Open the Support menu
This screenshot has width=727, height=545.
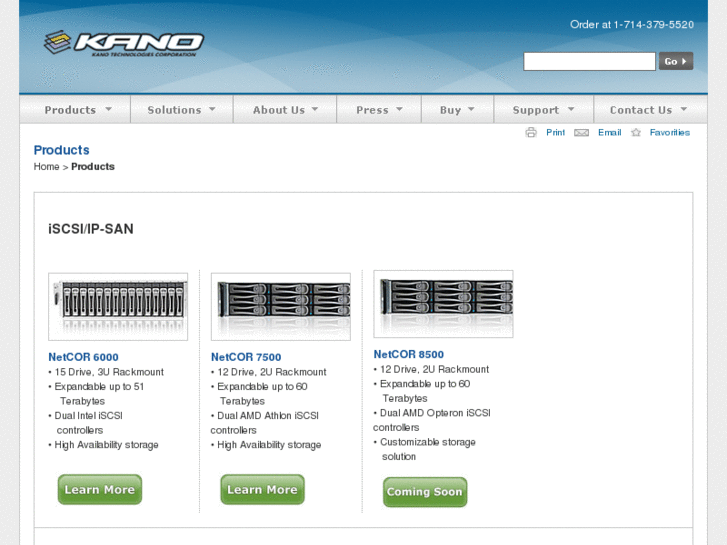(543, 110)
